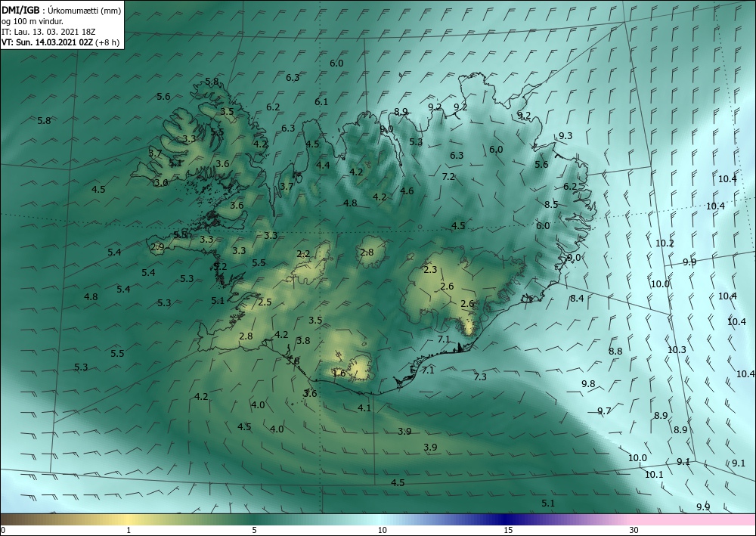Click the 9.8 precipitation value
This screenshot has height=536, width=756.
[588, 384]
